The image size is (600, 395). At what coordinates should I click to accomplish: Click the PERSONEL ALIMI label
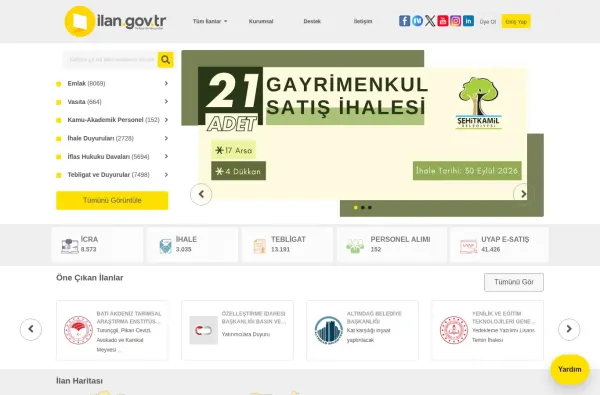point(400,240)
